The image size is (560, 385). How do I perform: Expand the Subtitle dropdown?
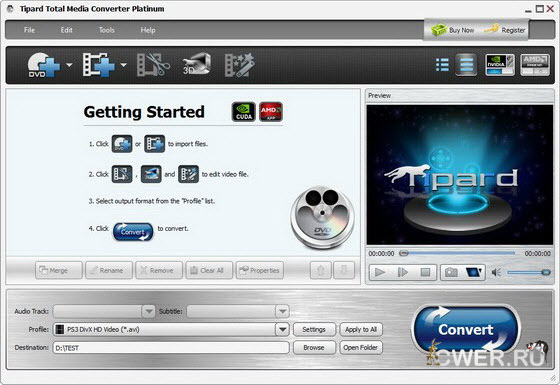click(x=282, y=311)
